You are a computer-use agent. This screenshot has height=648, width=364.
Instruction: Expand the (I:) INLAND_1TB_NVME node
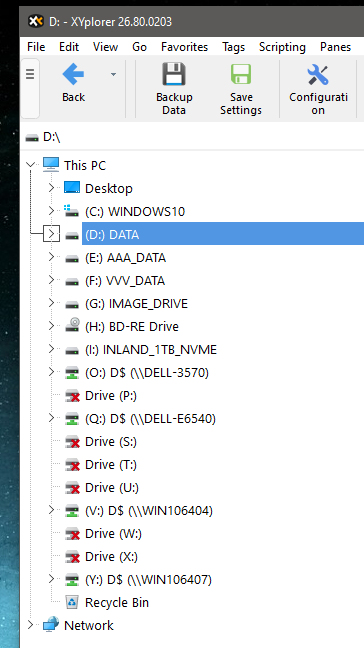point(51,349)
